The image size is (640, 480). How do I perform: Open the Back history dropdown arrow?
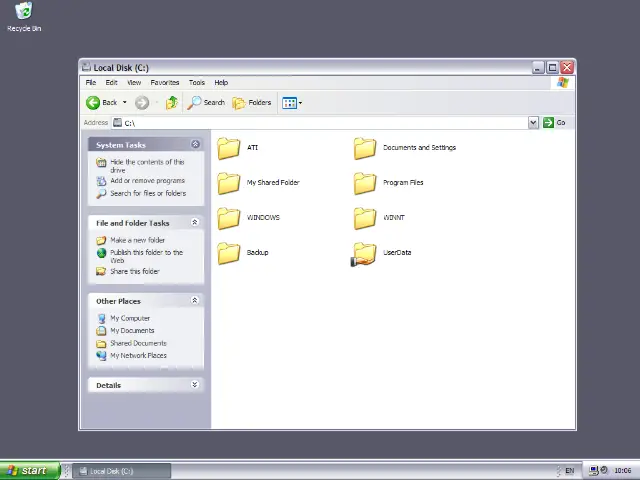124,102
